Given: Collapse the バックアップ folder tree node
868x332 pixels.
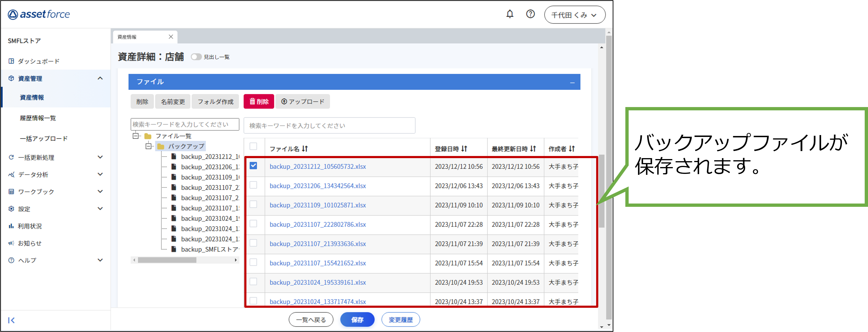Looking at the screenshot, I should click(x=148, y=146).
